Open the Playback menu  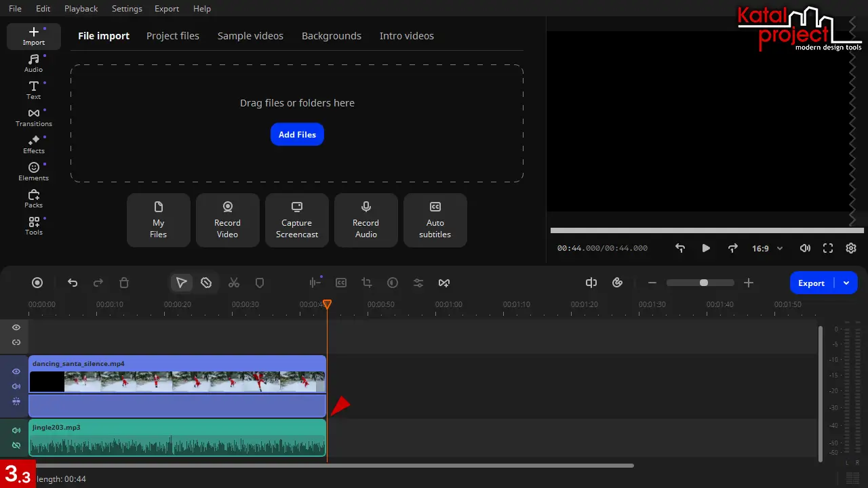click(x=81, y=9)
